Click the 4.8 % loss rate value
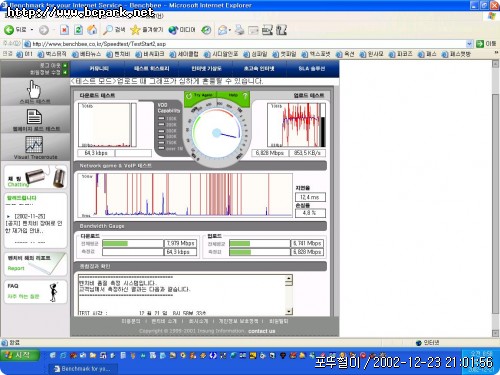 pyautogui.click(x=310, y=213)
